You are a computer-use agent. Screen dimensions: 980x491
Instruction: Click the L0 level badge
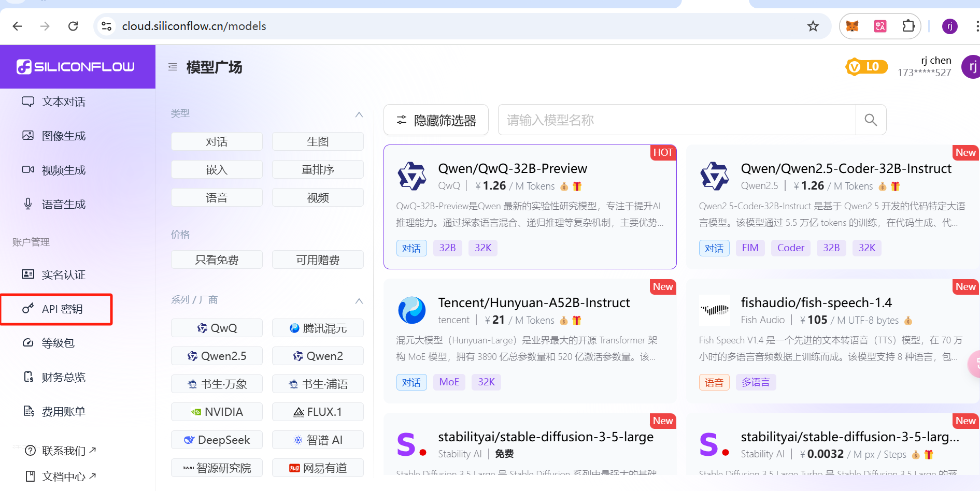[x=867, y=67]
